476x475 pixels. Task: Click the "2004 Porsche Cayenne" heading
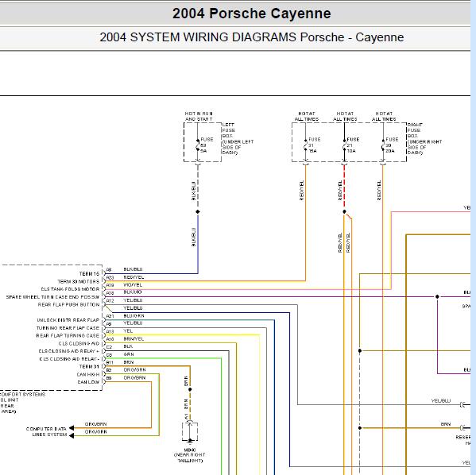tap(251, 14)
